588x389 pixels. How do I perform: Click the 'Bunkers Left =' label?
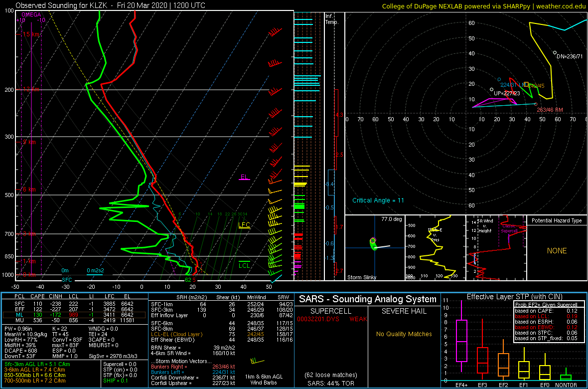click(167, 372)
